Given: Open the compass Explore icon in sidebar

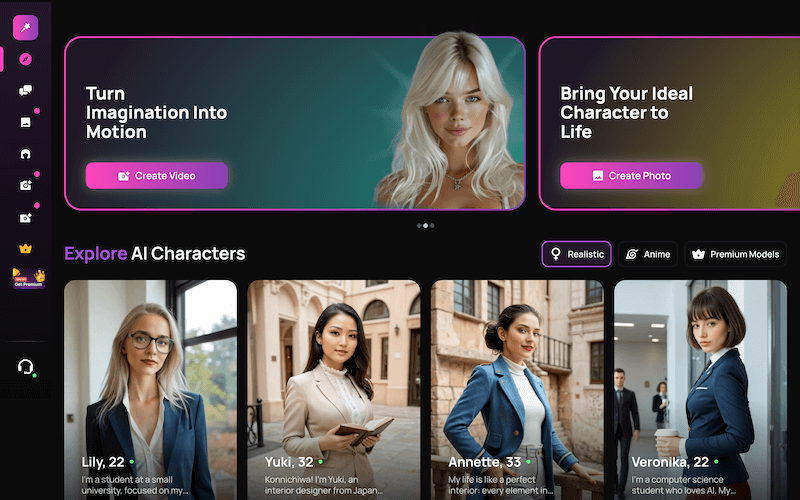Looking at the screenshot, I should pyautogui.click(x=26, y=59).
